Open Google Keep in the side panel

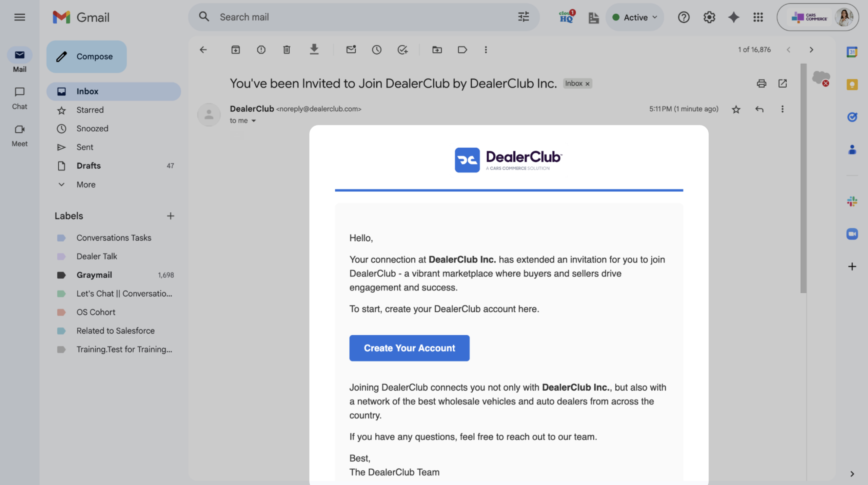(852, 85)
